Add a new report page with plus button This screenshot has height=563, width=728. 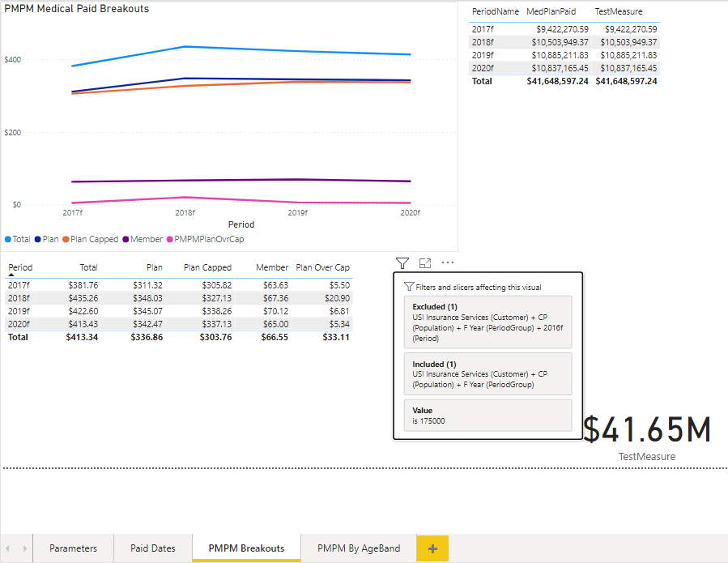pos(432,548)
